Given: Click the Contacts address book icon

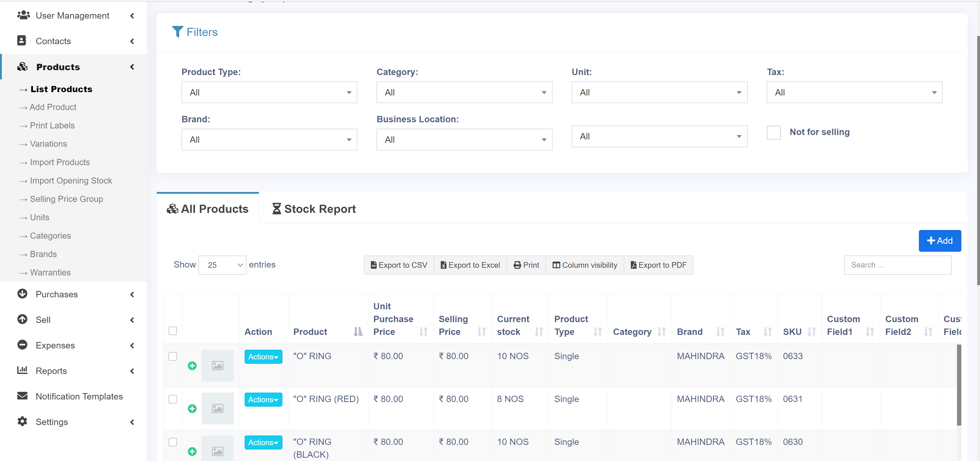Looking at the screenshot, I should [x=22, y=41].
